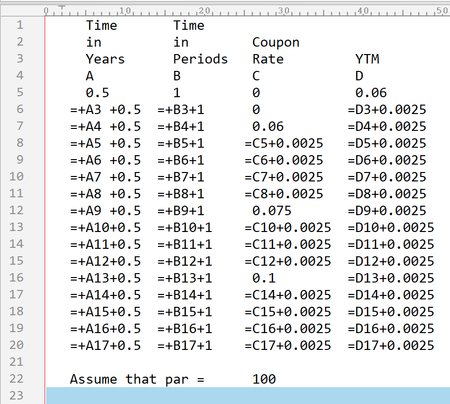Screen dimensions: 450x404
Task: Click the value 0.06 on line 5
Action: pyautogui.click(x=371, y=93)
